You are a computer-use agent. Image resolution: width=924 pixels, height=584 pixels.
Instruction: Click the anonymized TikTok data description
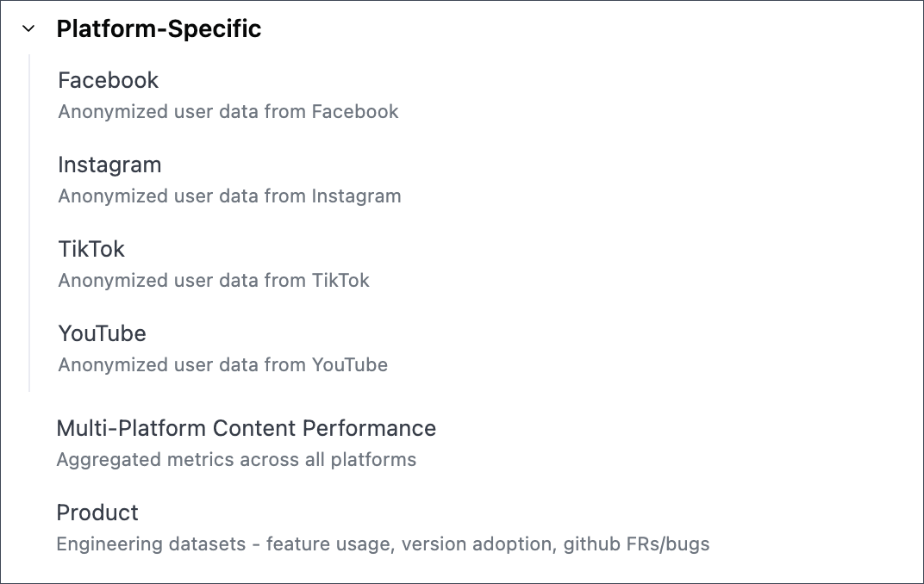click(214, 280)
